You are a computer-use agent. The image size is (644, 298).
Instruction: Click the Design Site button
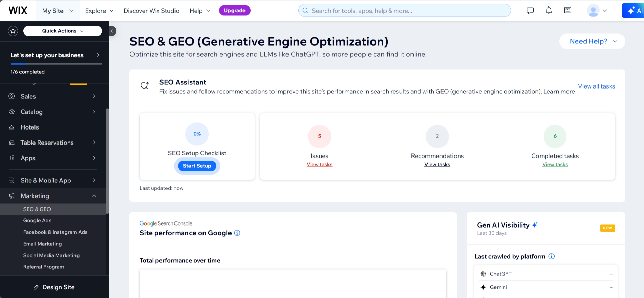tap(54, 287)
